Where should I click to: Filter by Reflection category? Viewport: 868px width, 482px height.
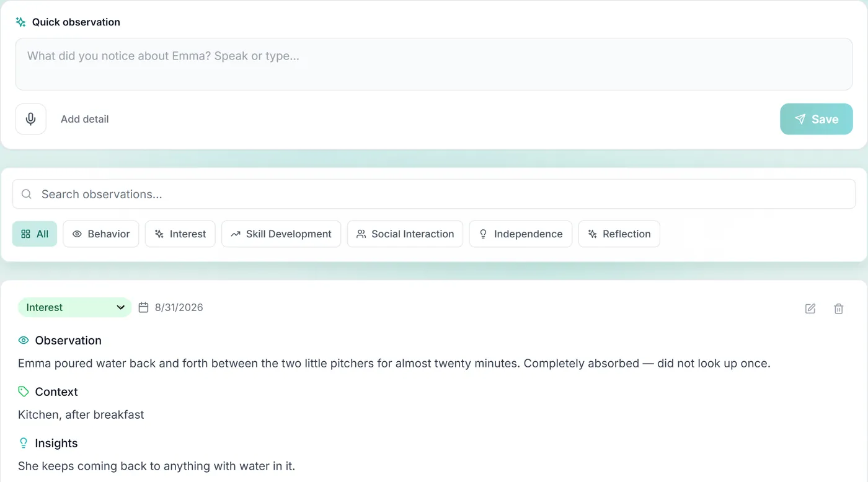click(619, 234)
